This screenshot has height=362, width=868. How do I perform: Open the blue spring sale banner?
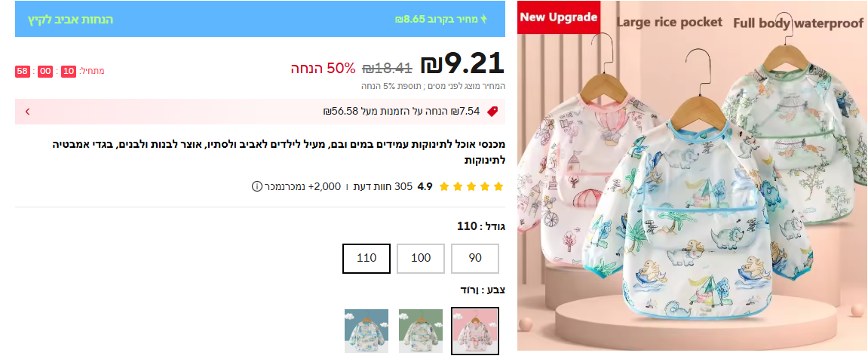click(x=260, y=20)
